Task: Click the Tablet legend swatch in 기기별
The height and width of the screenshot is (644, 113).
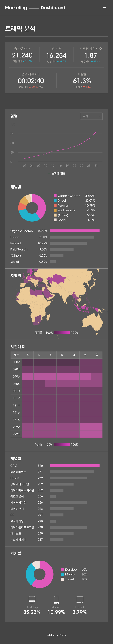Action: 63,579
